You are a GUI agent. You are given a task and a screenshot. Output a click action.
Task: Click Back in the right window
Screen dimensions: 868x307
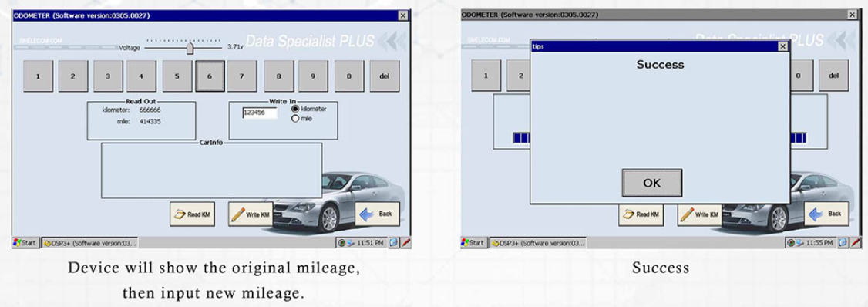pos(826,214)
